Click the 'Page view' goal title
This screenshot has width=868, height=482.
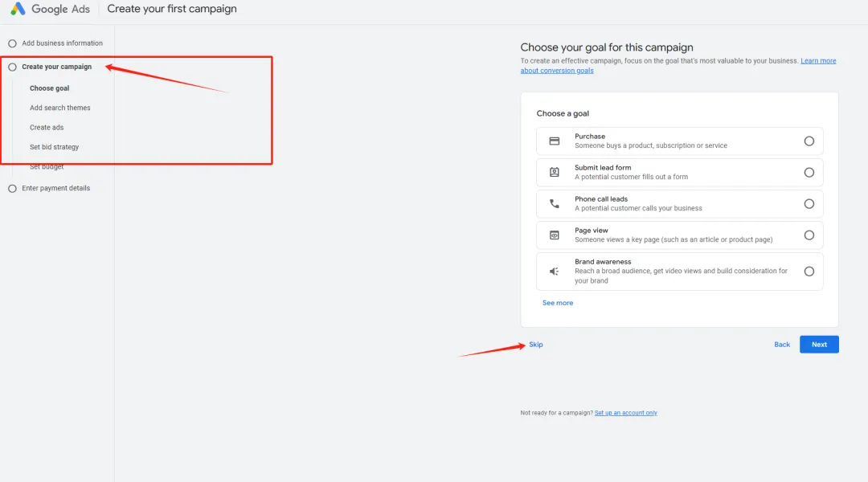tap(591, 231)
